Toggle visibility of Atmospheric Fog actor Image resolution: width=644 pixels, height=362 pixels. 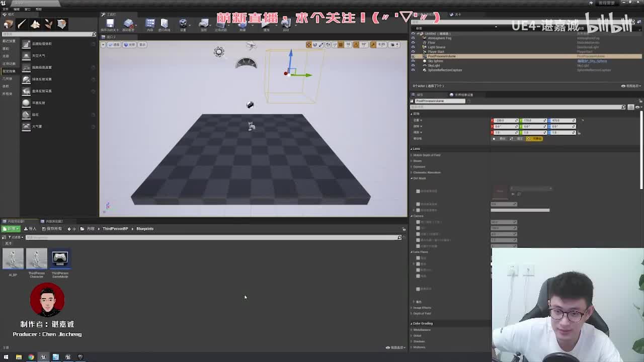pyautogui.click(x=413, y=38)
